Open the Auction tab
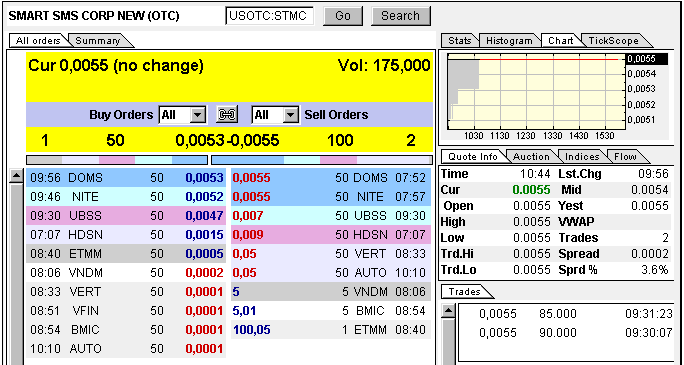Image resolution: width=684 pixels, height=365 pixels. pos(531,156)
